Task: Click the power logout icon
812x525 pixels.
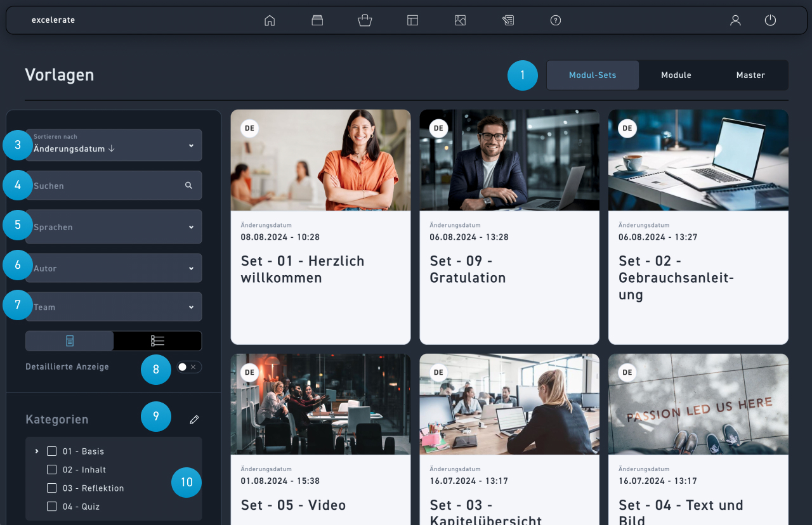Action: pos(770,20)
